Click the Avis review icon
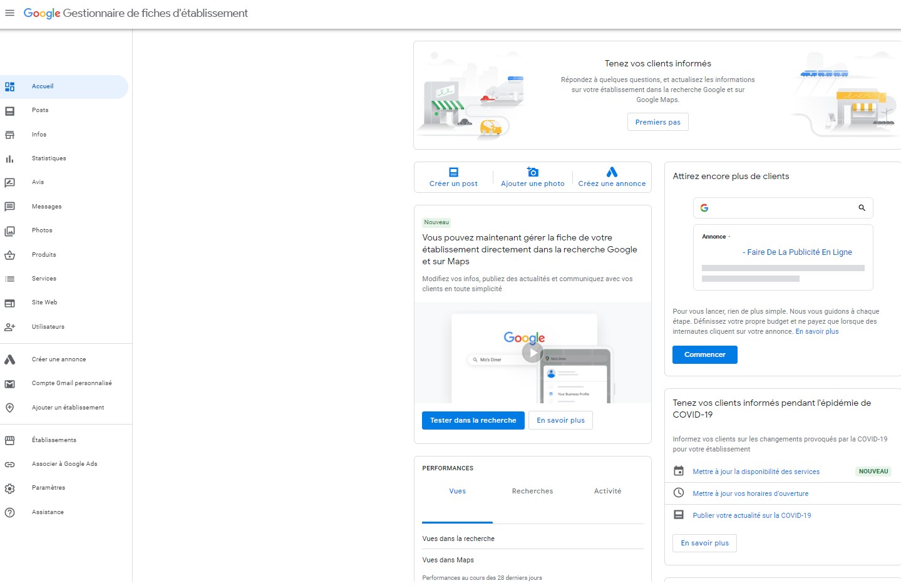 click(9, 183)
